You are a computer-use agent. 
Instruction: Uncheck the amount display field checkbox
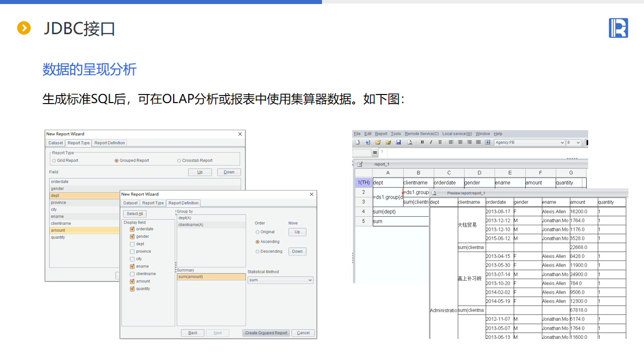pos(132,281)
